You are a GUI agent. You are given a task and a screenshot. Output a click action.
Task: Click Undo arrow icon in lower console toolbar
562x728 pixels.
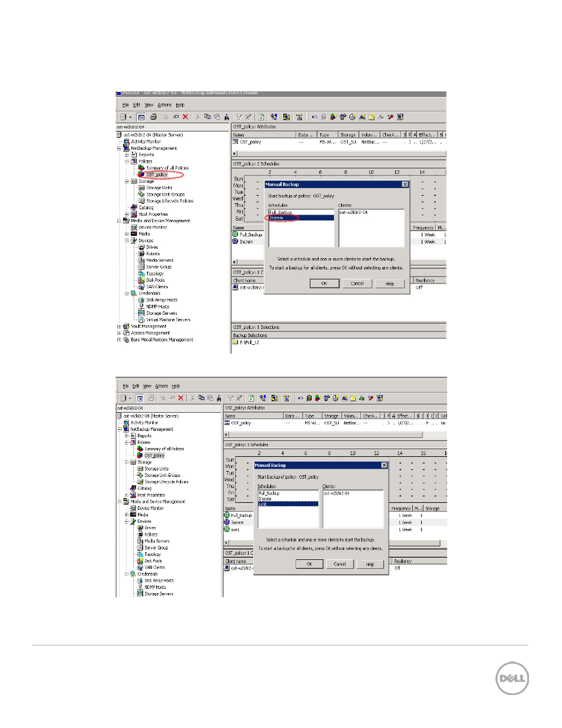coord(300,398)
